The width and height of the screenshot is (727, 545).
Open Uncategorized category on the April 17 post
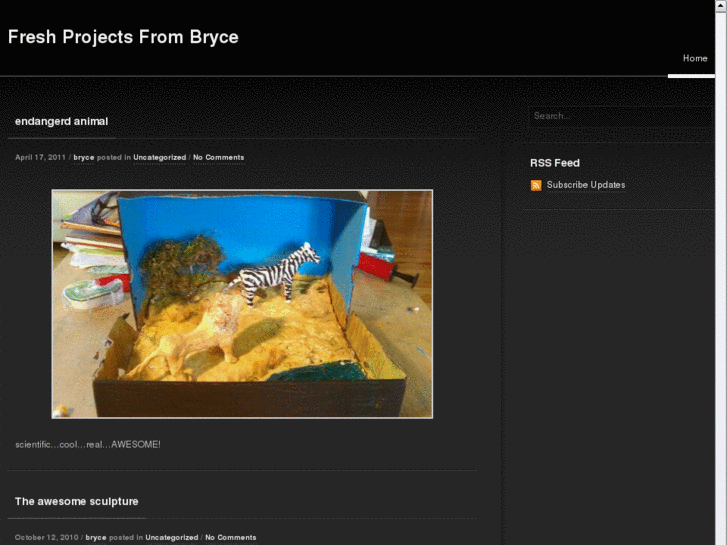pos(160,157)
